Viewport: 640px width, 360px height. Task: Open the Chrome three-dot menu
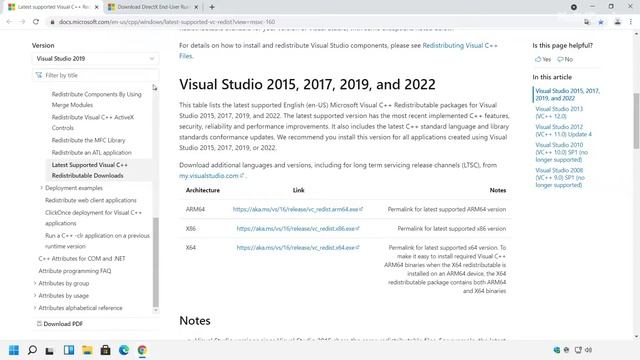pyautogui.click(x=631, y=22)
